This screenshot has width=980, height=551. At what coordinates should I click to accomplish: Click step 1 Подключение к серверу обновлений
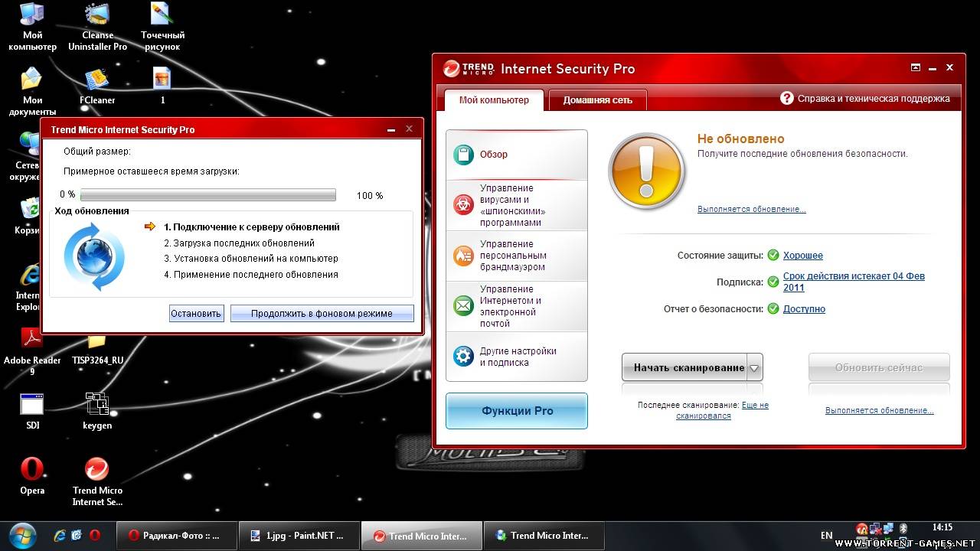click(x=252, y=227)
